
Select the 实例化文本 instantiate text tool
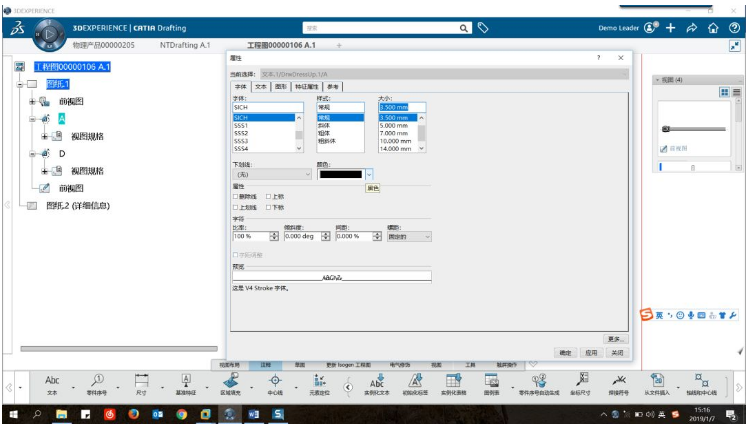coord(377,385)
